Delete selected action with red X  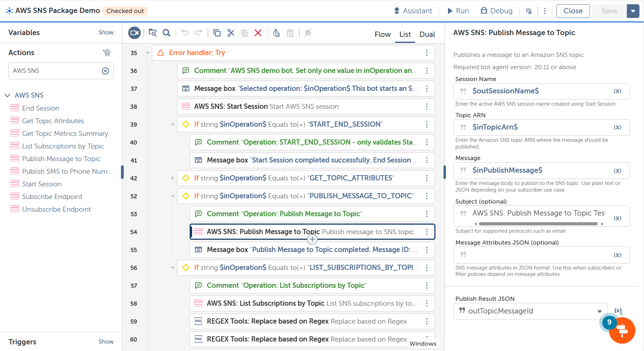(258, 33)
